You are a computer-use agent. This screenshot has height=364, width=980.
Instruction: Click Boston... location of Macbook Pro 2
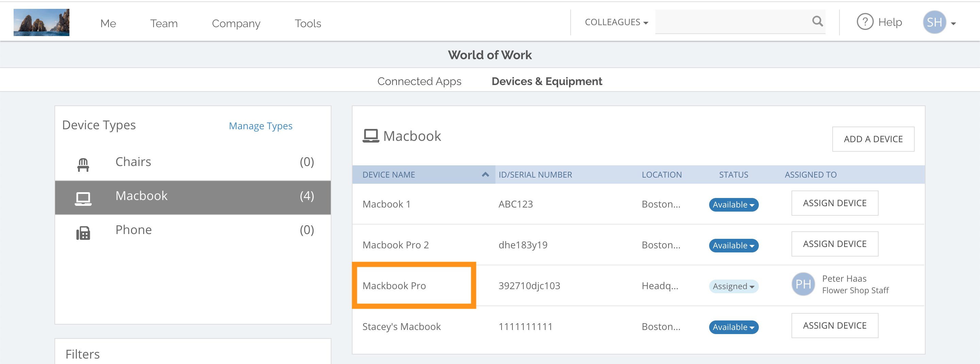click(661, 245)
